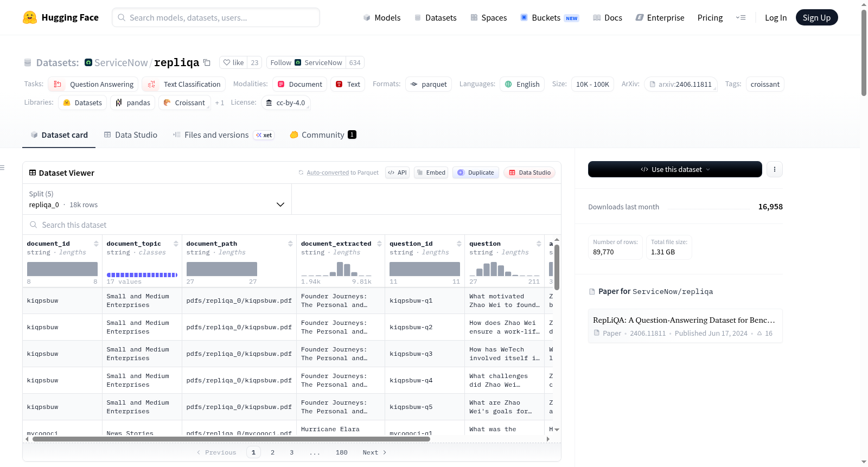
Task: Open the Use this dataset dropdown
Action: click(675, 169)
